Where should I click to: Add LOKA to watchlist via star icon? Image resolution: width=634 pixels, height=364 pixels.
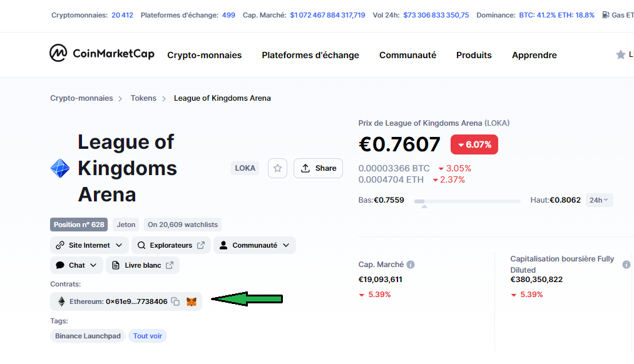(x=277, y=168)
